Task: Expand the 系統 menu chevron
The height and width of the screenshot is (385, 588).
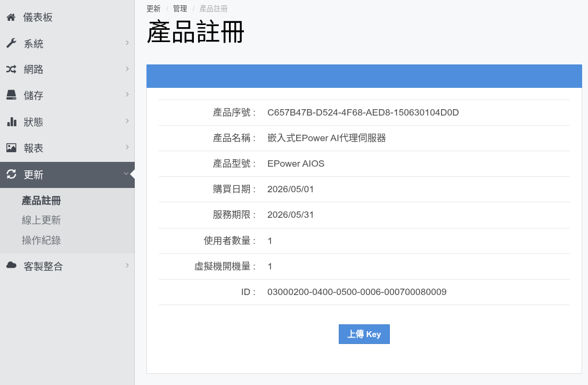Action: 127,43
